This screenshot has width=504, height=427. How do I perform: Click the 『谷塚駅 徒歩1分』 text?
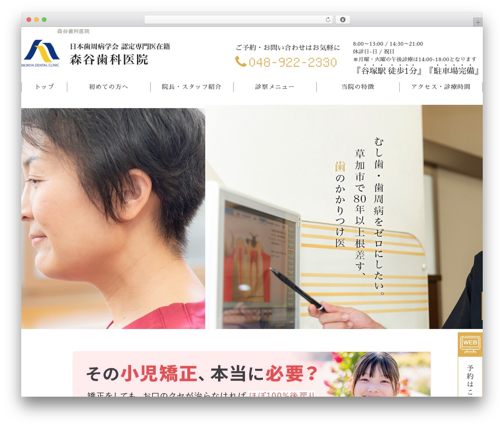pos(389,71)
